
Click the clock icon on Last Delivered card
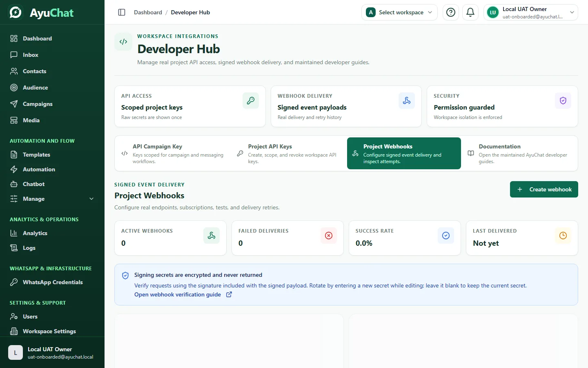[563, 236]
